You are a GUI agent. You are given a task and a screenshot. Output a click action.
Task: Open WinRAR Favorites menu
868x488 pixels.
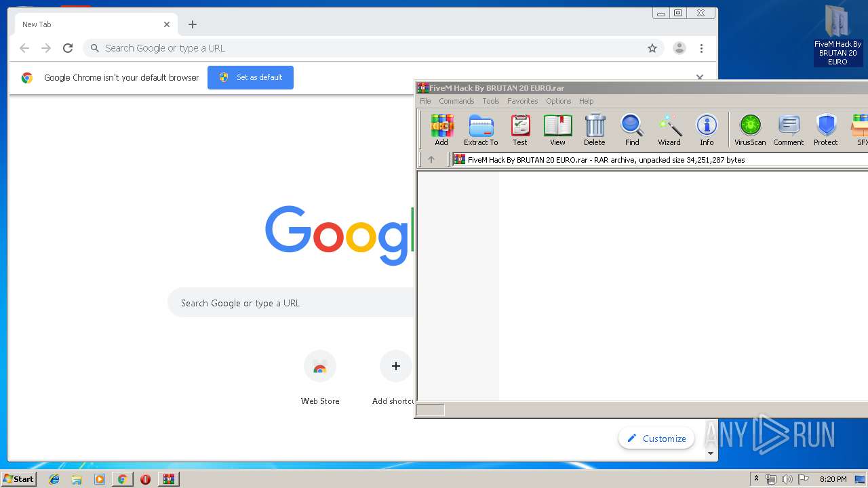523,101
